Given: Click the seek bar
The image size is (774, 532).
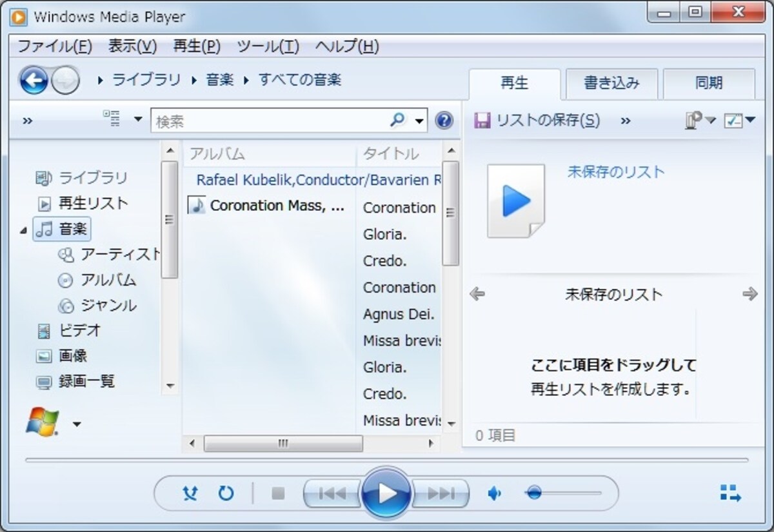Looking at the screenshot, I should [387, 460].
